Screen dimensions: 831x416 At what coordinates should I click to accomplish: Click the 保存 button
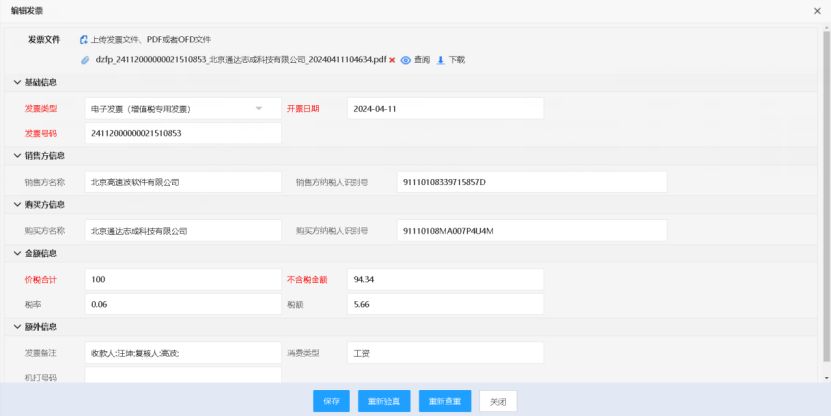point(332,401)
